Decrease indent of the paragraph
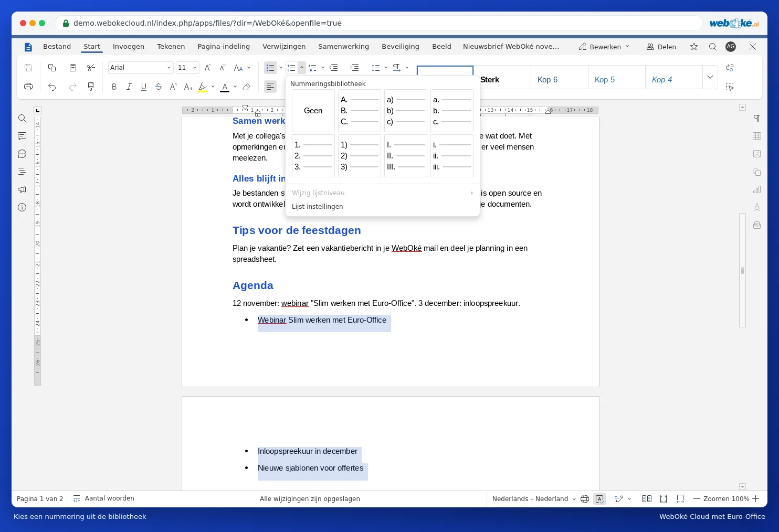Screen dimensions: 779x532 pyautogui.click(x=333, y=68)
